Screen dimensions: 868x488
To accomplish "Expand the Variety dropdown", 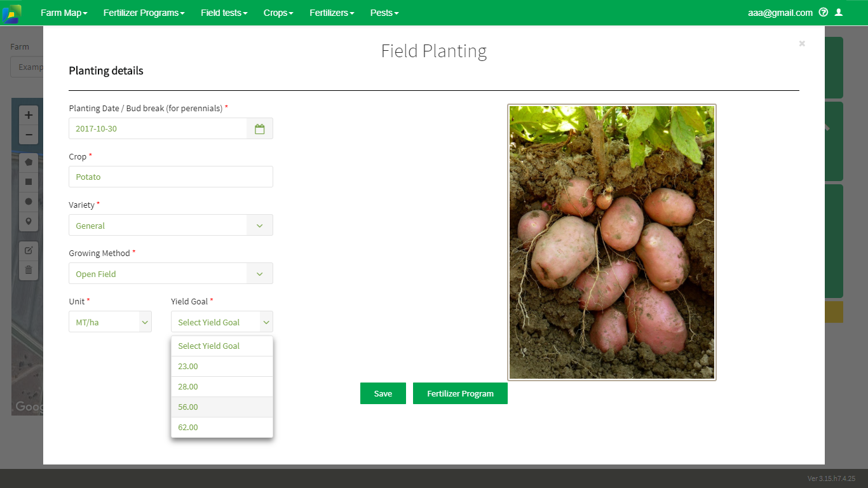I will tap(259, 225).
